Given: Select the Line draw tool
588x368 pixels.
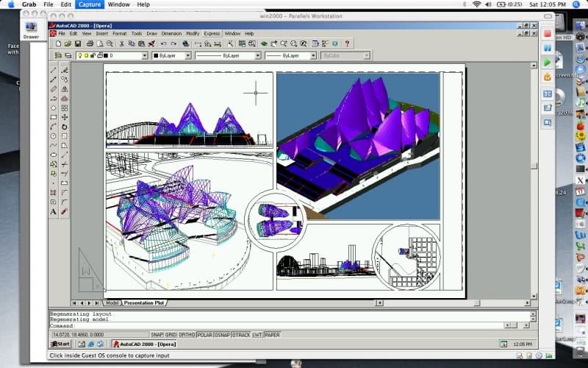Looking at the screenshot, I should 54,71.
